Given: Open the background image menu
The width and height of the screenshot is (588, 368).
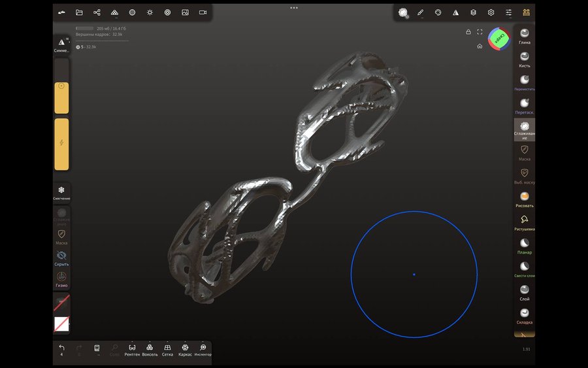Looking at the screenshot, I should tap(185, 12).
